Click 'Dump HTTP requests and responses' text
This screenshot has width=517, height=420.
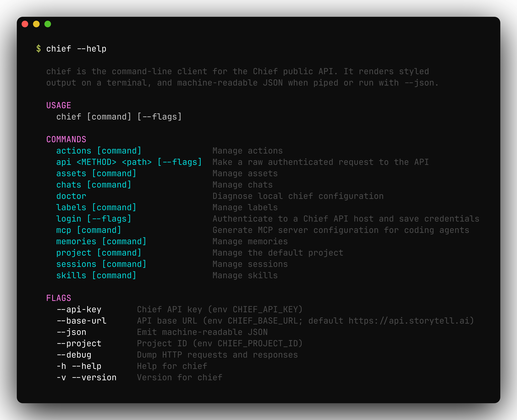tap(217, 355)
